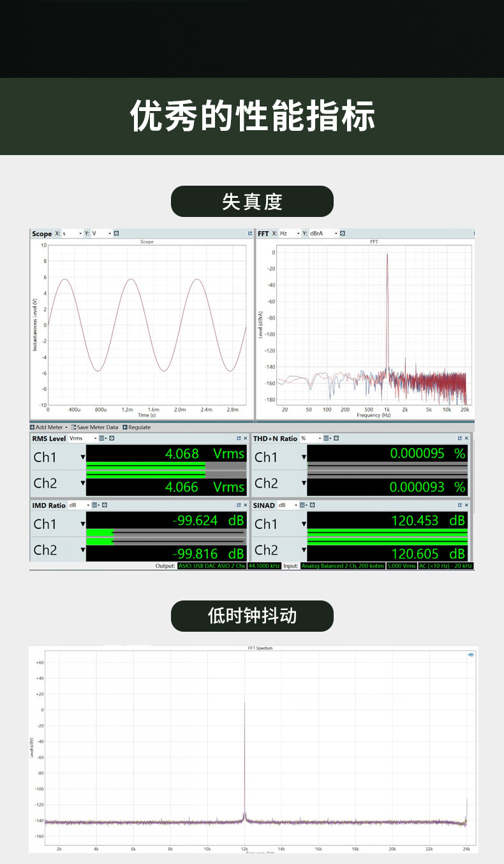
Task: Click the IMD reading '-99.816 dB'
Action: pyautogui.click(x=208, y=554)
